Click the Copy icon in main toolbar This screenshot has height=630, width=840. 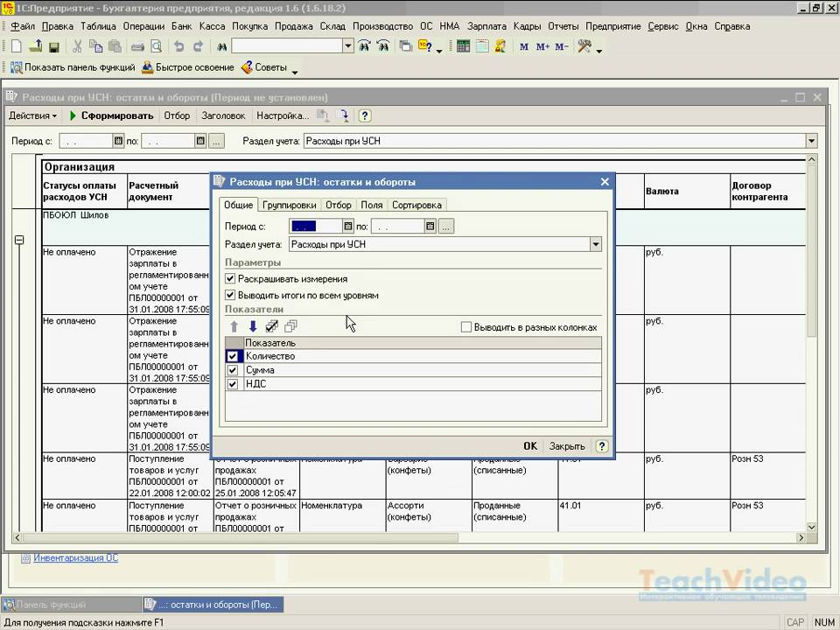click(x=96, y=46)
